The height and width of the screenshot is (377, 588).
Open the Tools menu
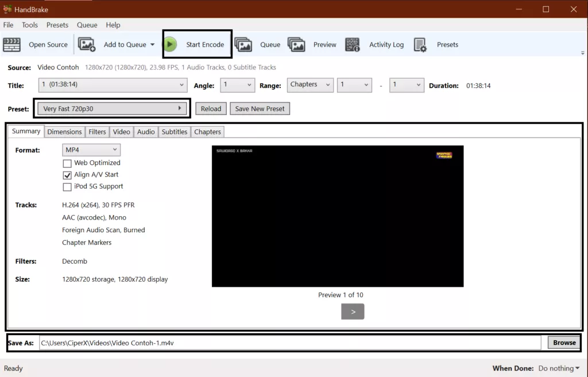30,25
